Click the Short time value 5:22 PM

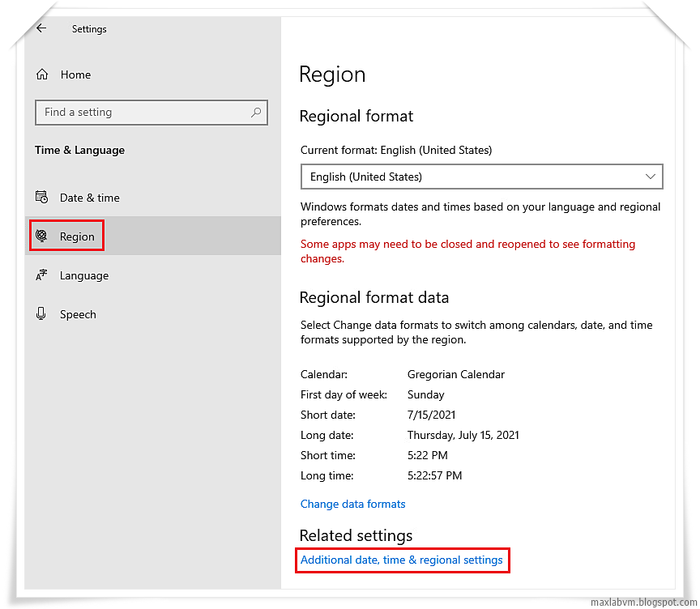(x=427, y=455)
